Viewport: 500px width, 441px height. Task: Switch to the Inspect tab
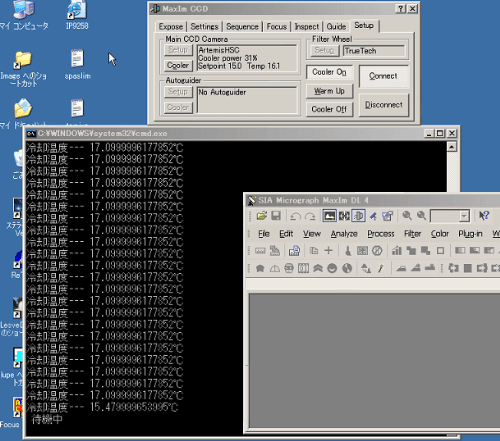click(x=307, y=27)
